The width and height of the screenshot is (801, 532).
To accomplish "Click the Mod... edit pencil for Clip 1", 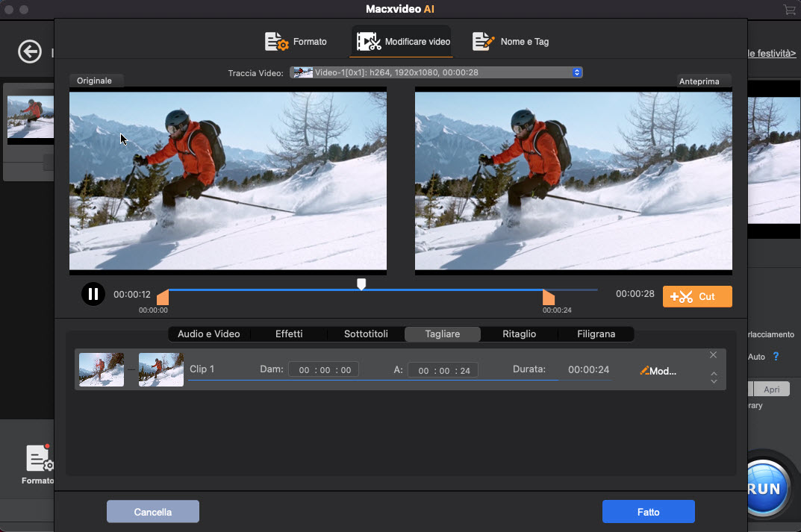I will [x=658, y=371].
